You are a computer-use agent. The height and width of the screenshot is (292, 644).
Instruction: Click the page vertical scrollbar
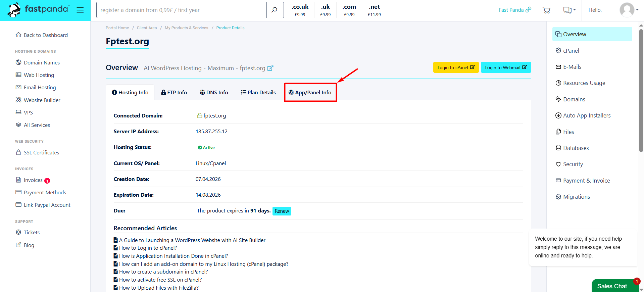click(x=641, y=91)
